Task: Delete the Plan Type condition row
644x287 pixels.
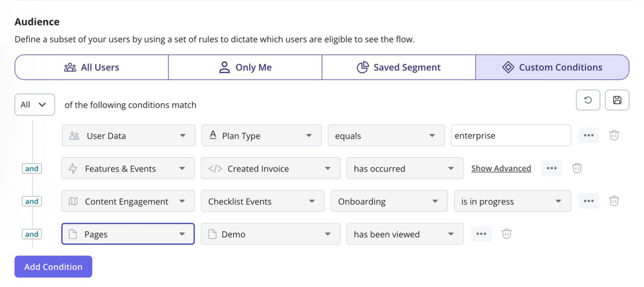Action: [x=614, y=135]
